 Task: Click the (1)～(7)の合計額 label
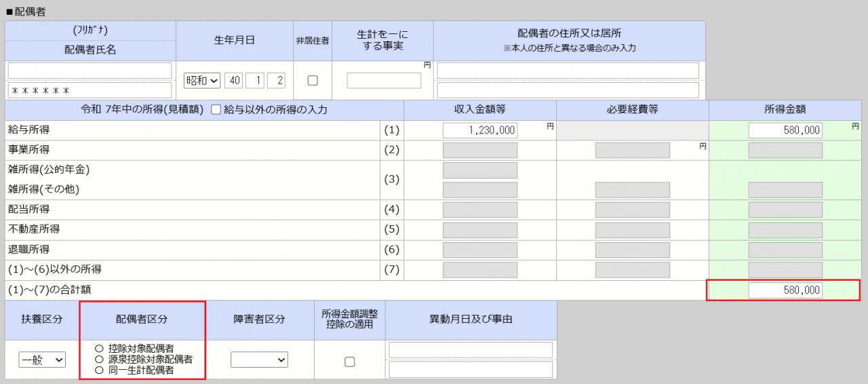(x=49, y=290)
